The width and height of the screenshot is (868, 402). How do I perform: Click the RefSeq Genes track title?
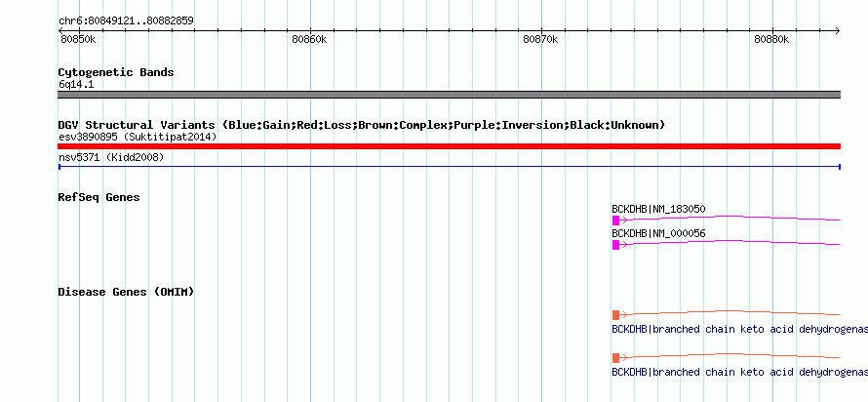[x=99, y=196]
